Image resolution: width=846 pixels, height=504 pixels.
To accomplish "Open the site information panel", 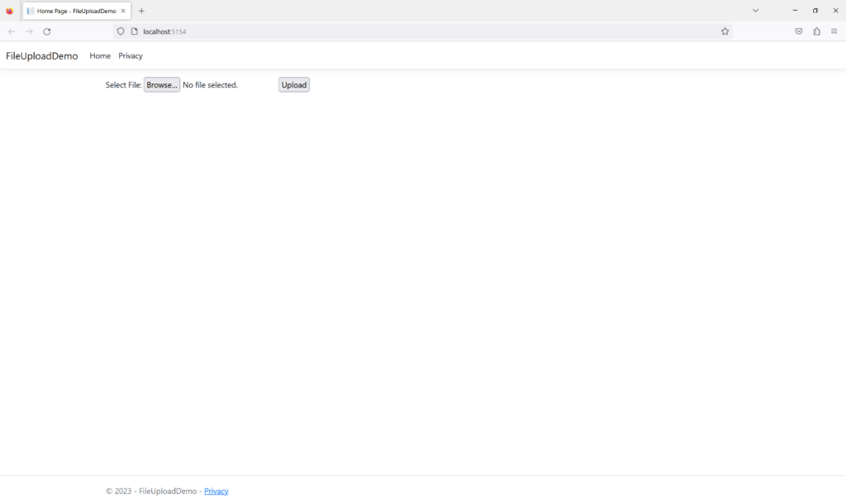I will pos(135,31).
